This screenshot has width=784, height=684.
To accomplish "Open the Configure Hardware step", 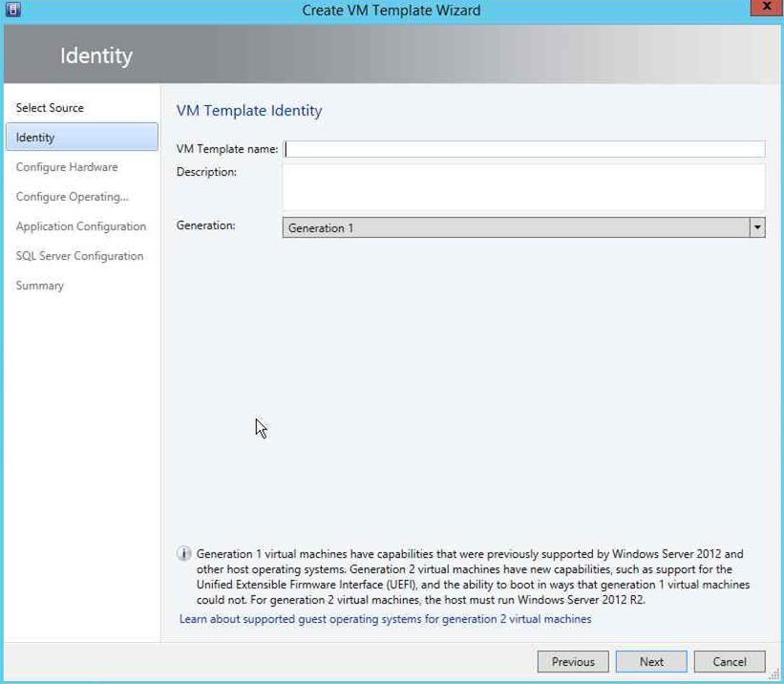I will coord(67,167).
